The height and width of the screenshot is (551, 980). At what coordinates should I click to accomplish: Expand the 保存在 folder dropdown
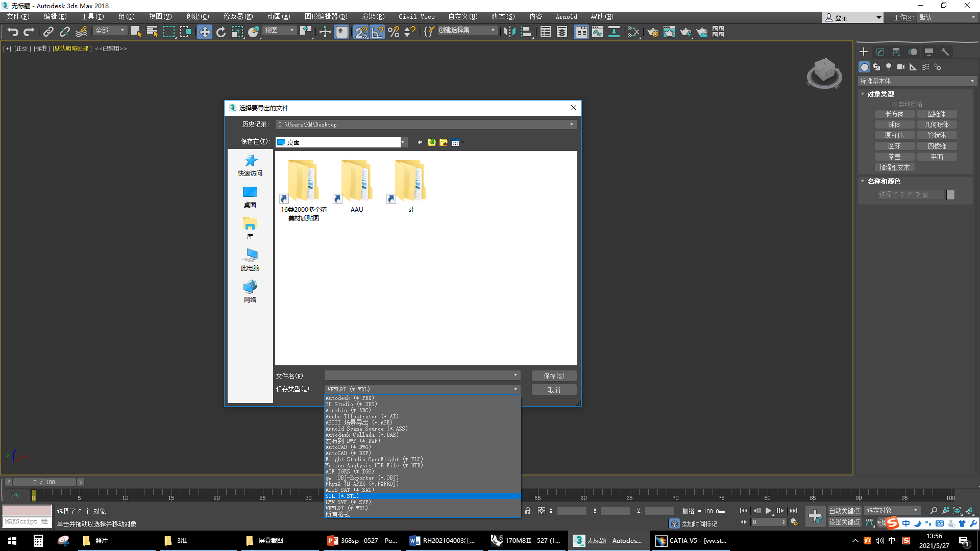pyautogui.click(x=403, y=142)
